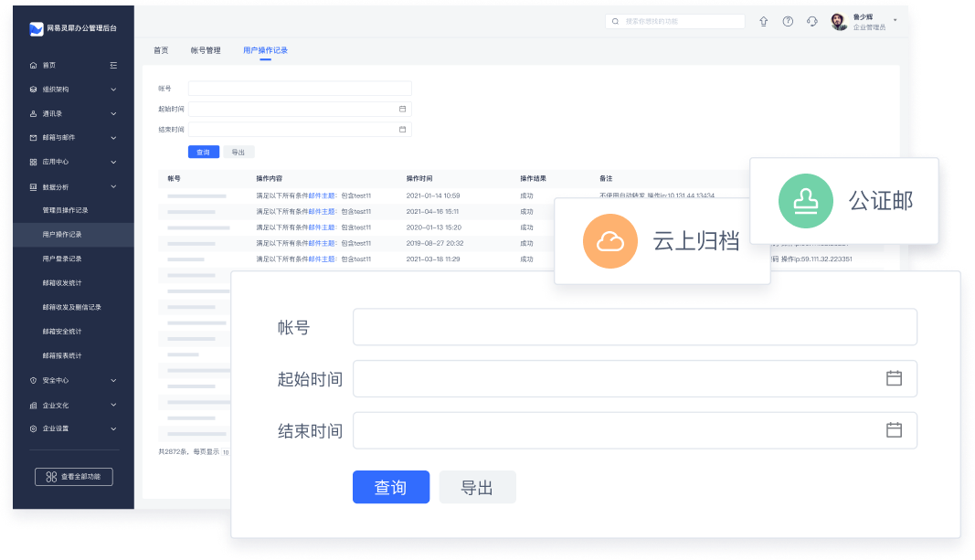The height and width of the screenshot is (560, 975).
Task: Open the user account dropdown arrow
Action: point(895,20)
